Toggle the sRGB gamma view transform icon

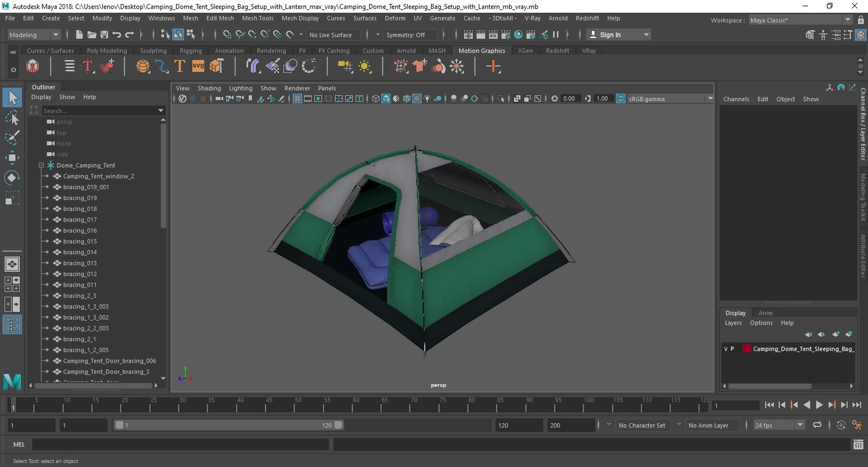pos(621,99)
